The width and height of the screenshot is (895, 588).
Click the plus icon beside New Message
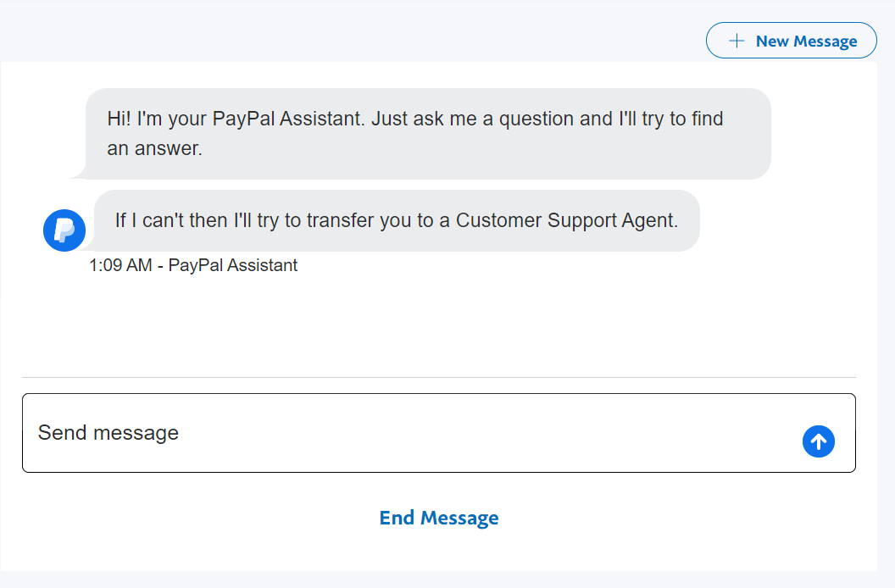(737, 41)
